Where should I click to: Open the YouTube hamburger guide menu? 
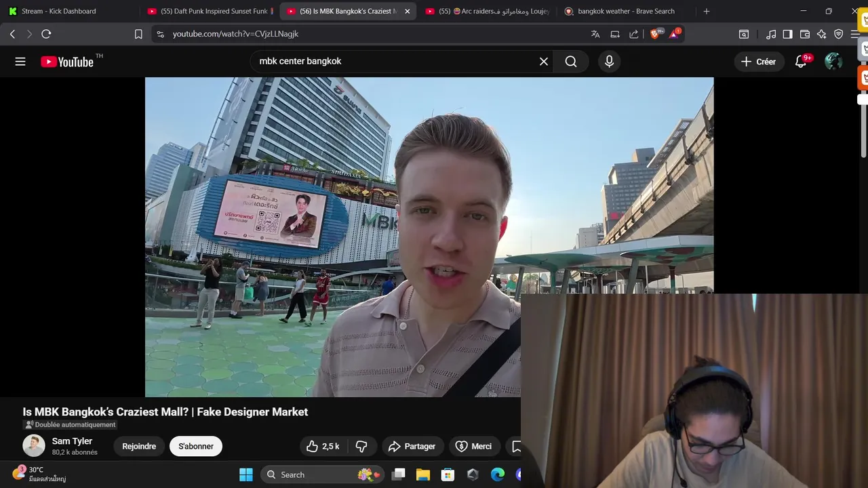click(20, 62)
